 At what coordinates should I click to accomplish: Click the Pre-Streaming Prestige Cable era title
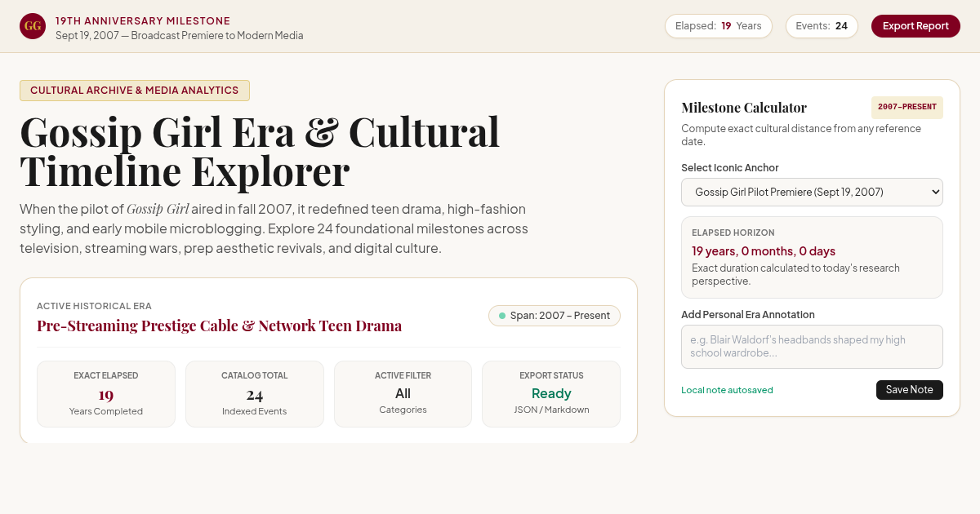point(219,326)
